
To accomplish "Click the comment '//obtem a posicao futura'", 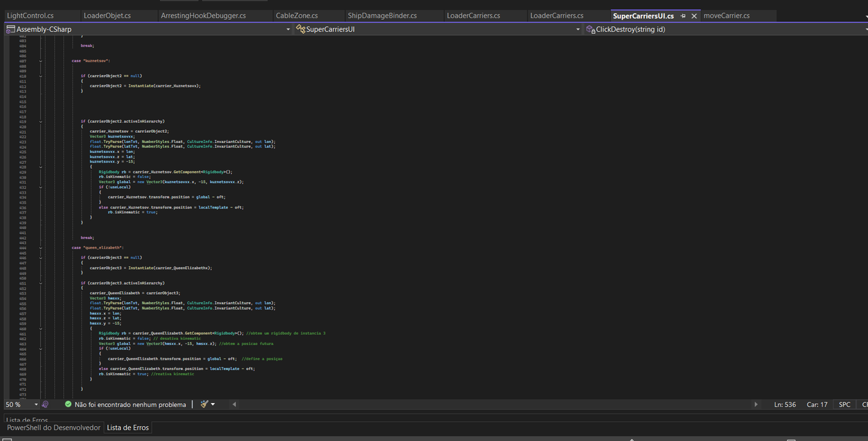I will [x=247, y=343].
